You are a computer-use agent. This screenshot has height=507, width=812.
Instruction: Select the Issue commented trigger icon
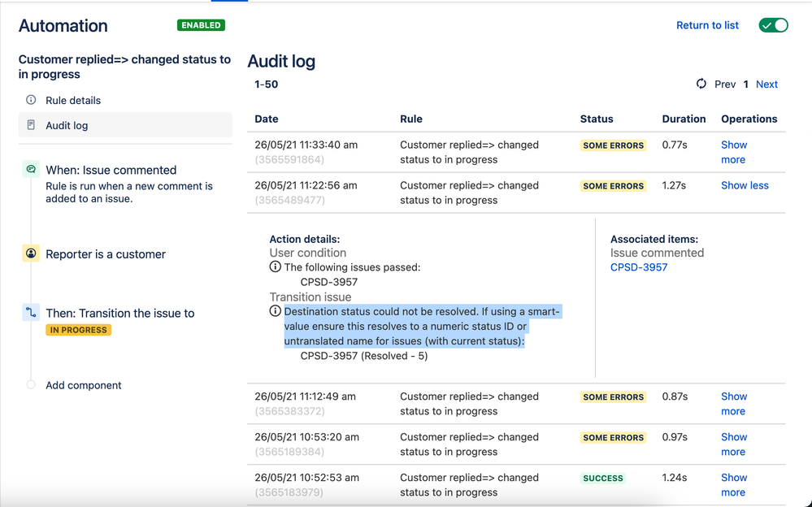tap(31, 169)
